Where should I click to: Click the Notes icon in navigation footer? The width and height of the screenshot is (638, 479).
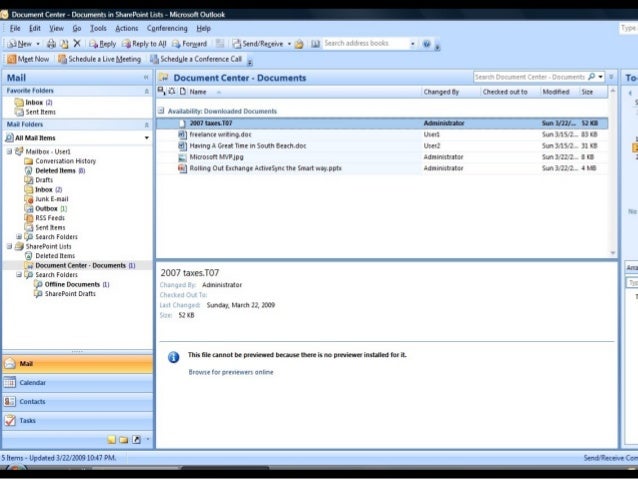coord(111,440)
